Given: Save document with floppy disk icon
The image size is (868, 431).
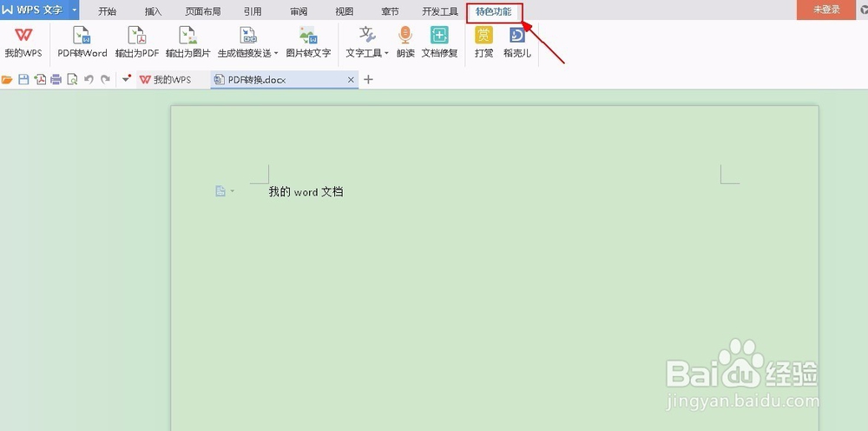Looking at the screenshot, I should coord(23,80).
